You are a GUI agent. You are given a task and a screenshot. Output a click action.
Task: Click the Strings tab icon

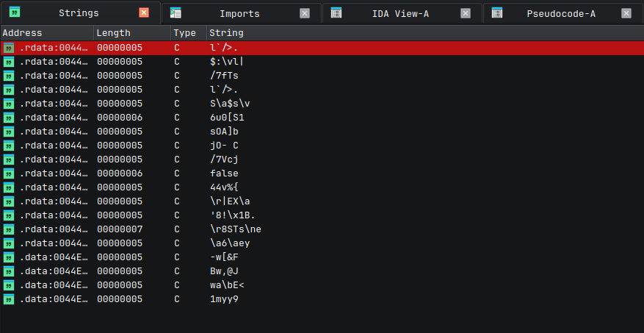[x=15, y=12]
